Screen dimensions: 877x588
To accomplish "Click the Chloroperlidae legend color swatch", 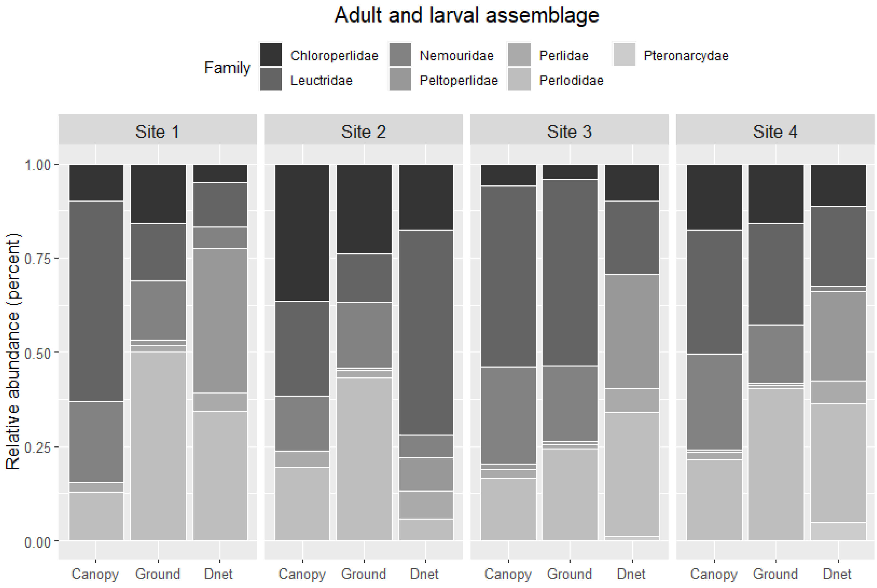I will pos(271,55).
